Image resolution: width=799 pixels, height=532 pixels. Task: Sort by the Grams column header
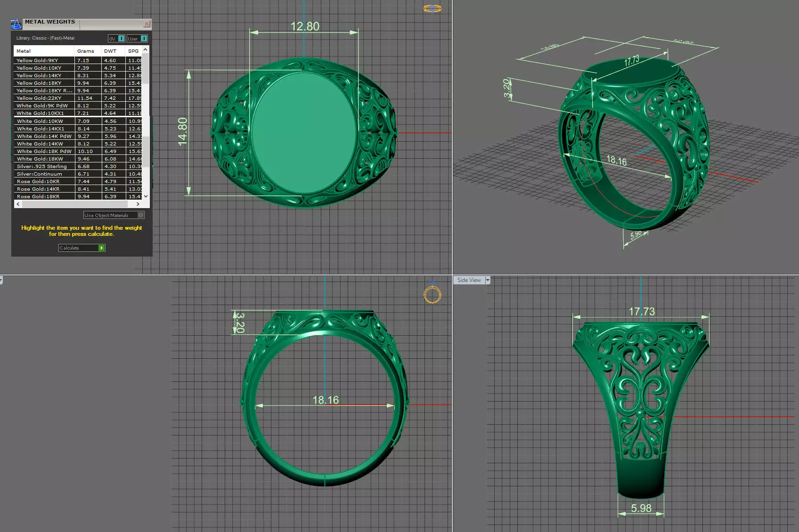tap(86, 51)
